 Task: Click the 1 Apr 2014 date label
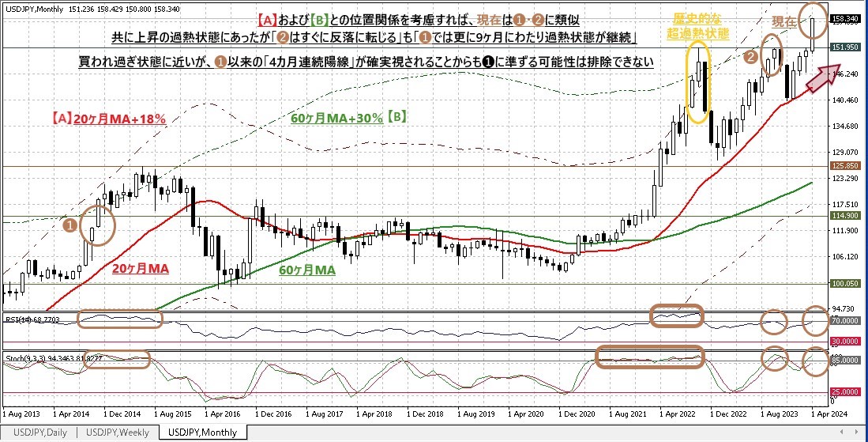tap(73, 414)
